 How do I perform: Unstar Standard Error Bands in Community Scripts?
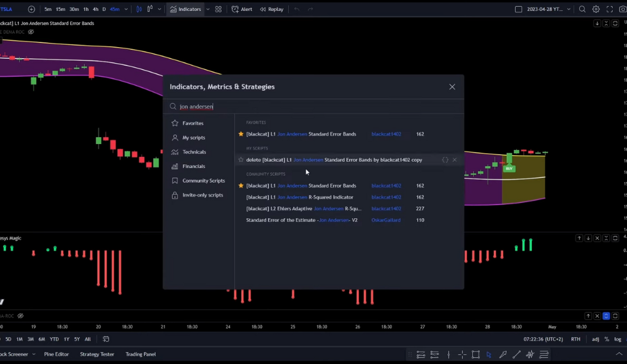pyautogui.click(x=240, y=186)
